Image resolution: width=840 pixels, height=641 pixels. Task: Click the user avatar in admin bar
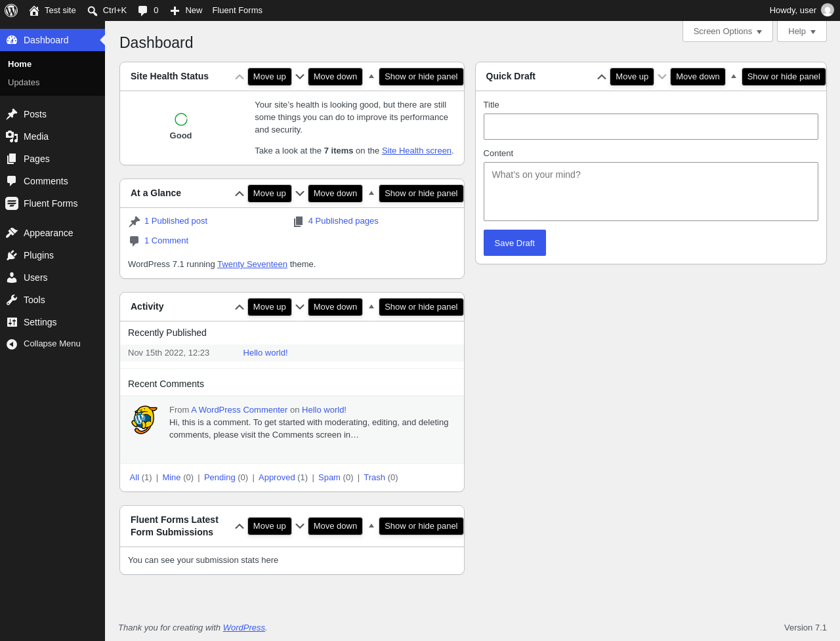[828, 10]
